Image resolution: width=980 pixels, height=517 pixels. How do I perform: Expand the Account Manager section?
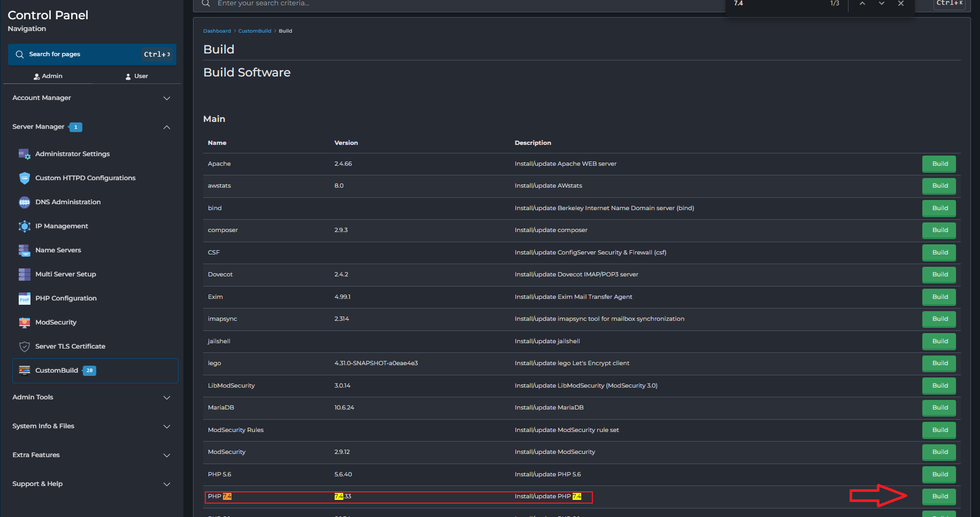tap(166, 98)
